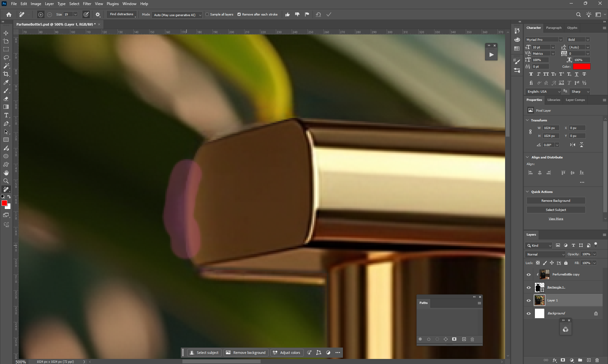608x364 pixels.
Task: Click the Layer 1 thumbnail
Action: [539, 300]
